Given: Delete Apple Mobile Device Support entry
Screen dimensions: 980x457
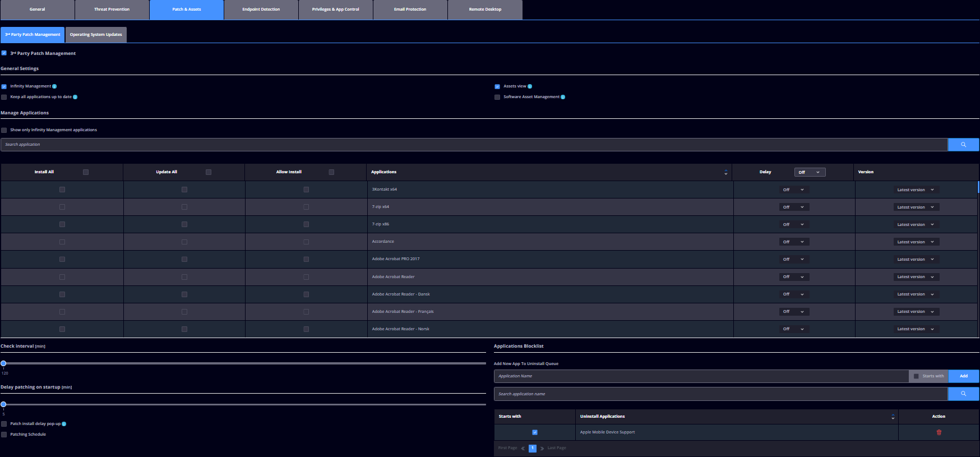Looking at the screenshot, I should [939, 432].
